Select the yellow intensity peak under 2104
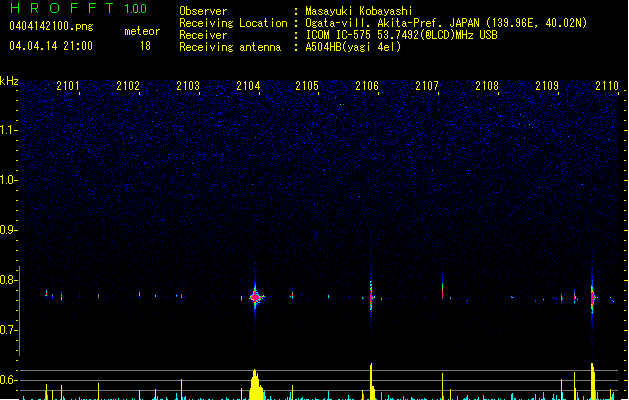 pos(255,385)
